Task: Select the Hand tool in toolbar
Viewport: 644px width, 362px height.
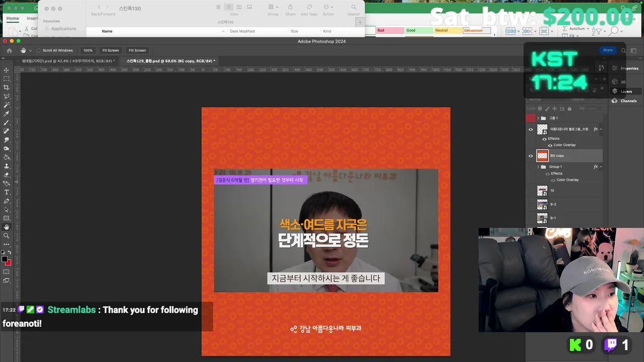Action: (x=7, y=227)
